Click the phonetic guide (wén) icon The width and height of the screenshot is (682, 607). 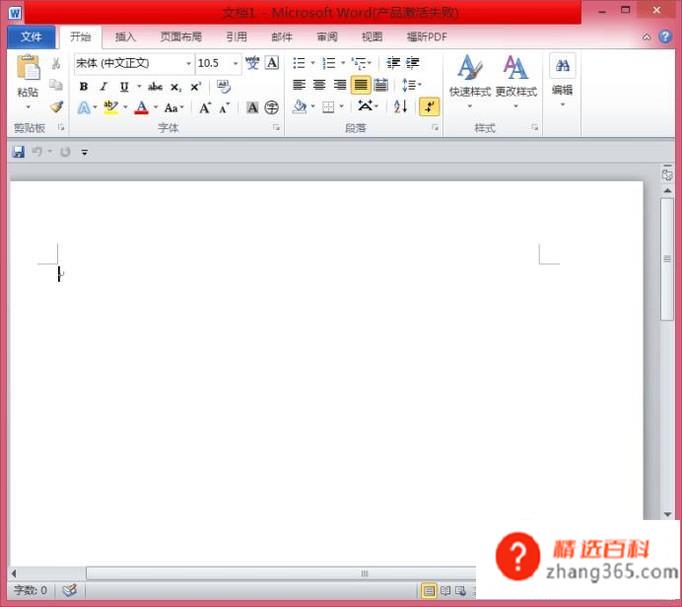pyautogui.click(x=252, y=63)
